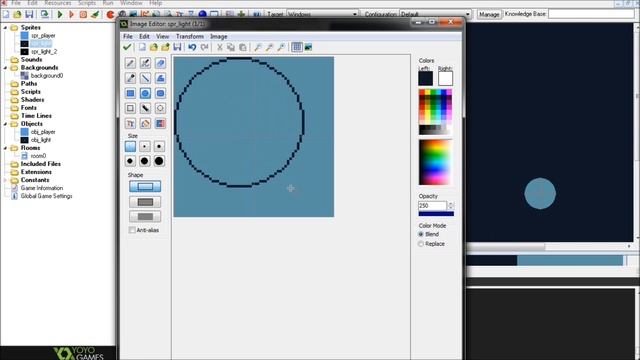Screen dimensions: 640x360
Task: Select the Ellipse shape tool
Action: [145, 93]
